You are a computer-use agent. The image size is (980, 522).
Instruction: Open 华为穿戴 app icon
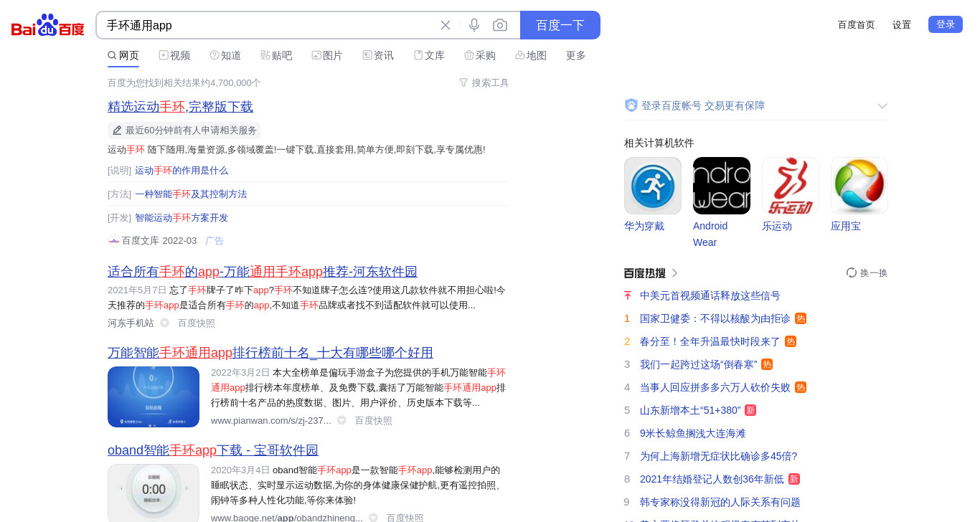tap(653, 186)
